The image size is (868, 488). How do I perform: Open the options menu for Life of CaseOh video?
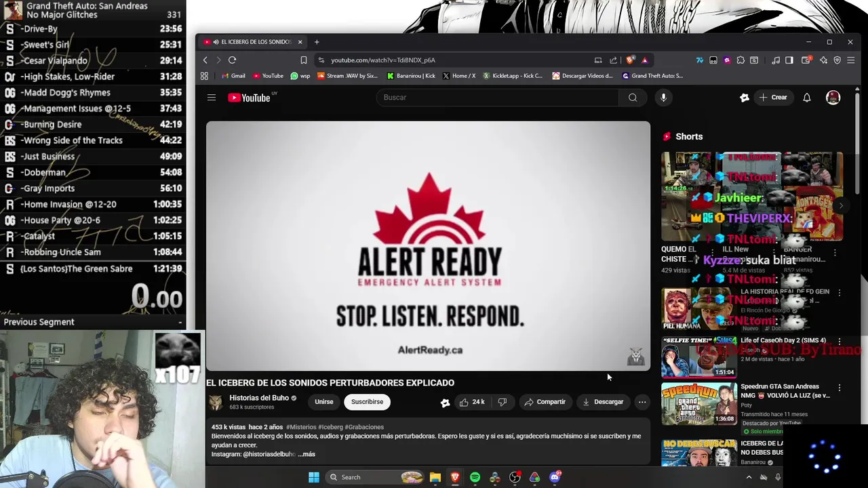[x=840, y=342]
